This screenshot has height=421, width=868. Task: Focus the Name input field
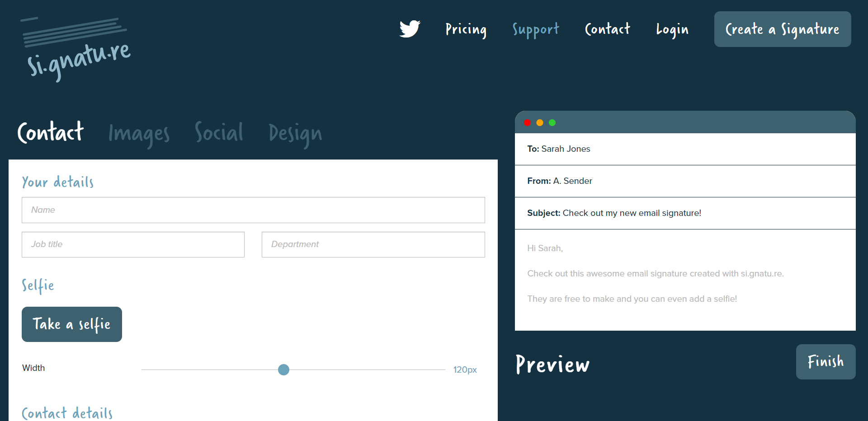(x=253, y=210)
